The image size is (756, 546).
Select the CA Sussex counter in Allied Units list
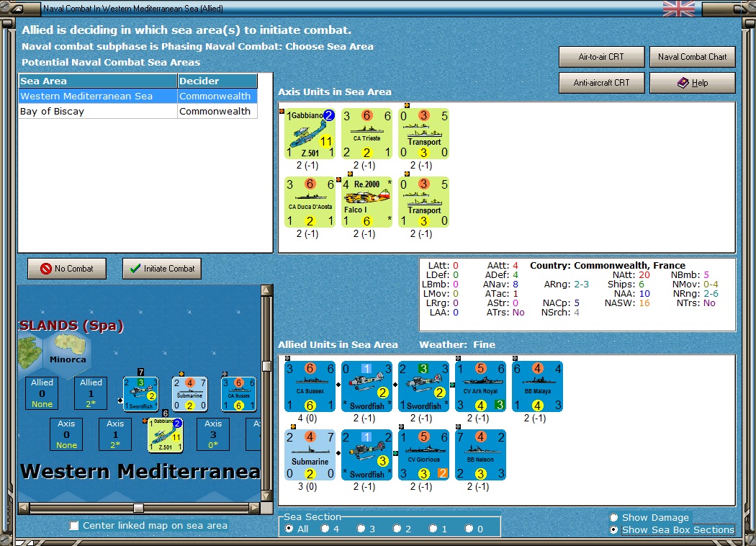pyautogui.click(x=310, y=386)
